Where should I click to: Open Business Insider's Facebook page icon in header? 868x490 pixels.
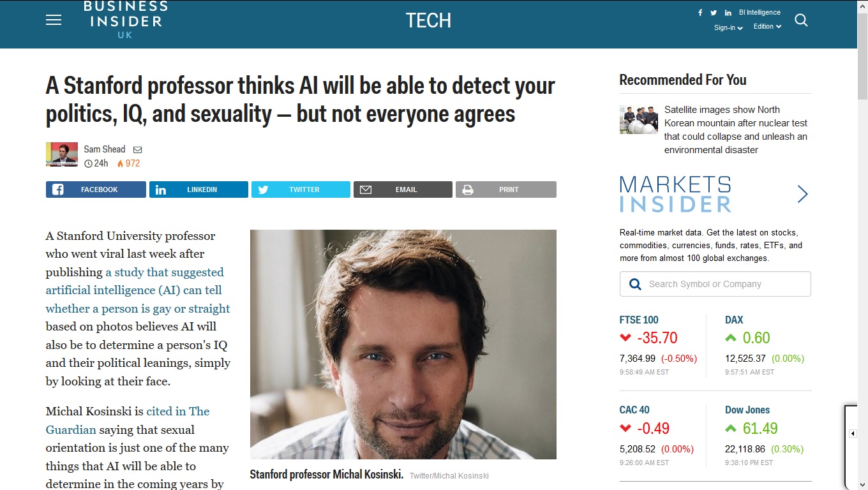[x=700, y=13]
